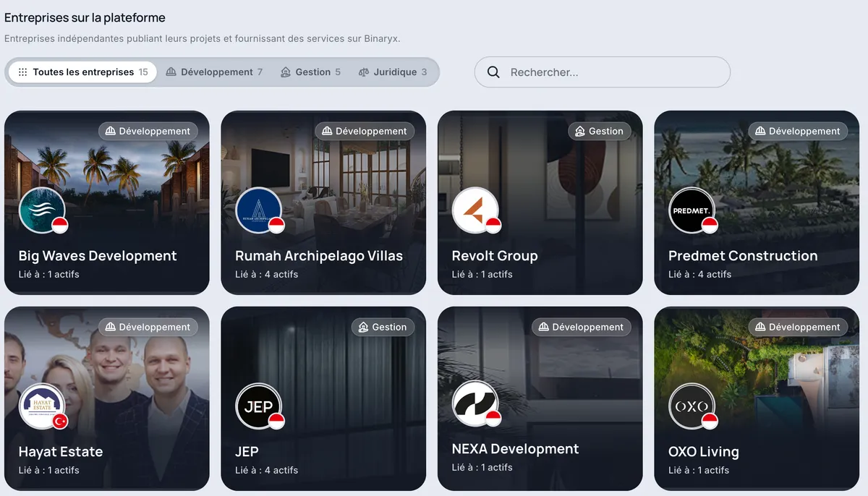The height and width of the screenshot is (496, 868).
Task: Click the helmet icon in Développement tab
Action: click(x=171, y=72)
